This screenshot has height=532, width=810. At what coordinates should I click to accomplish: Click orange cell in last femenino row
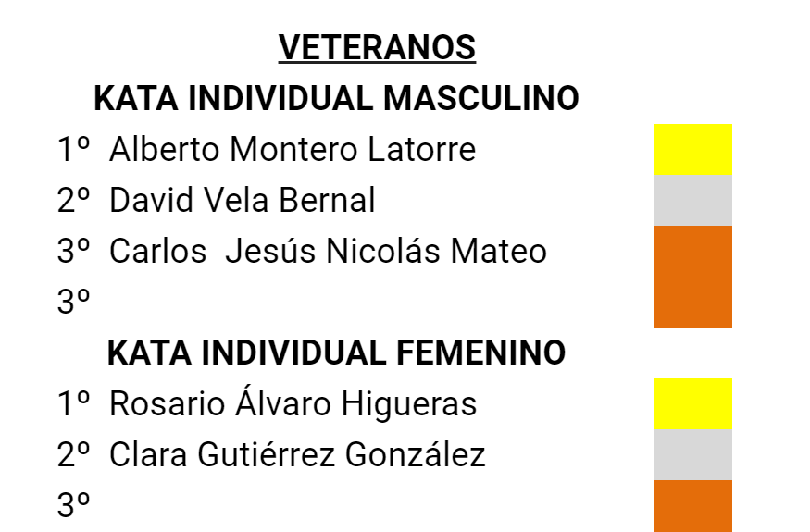click(x=693, y=506)
